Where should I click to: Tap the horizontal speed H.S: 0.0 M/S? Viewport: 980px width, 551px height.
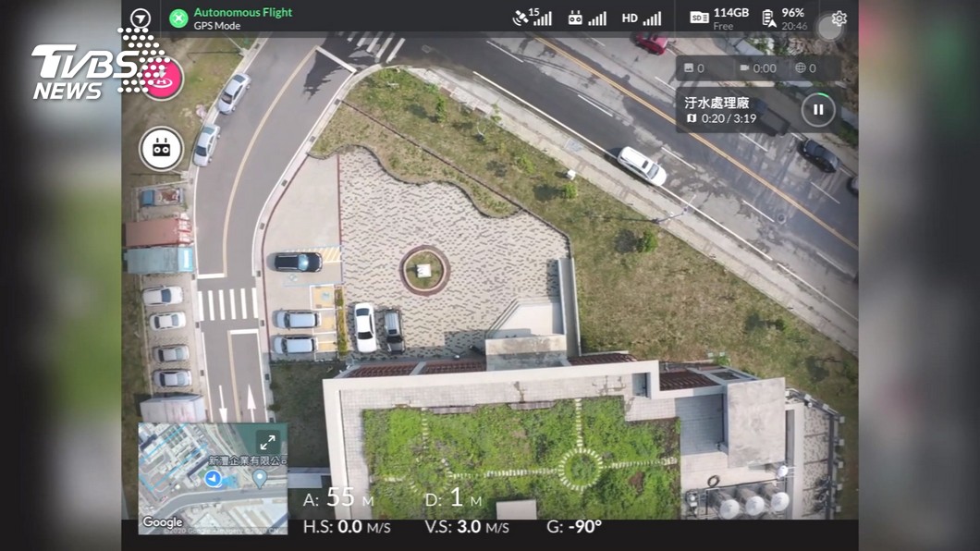[347, 527]
